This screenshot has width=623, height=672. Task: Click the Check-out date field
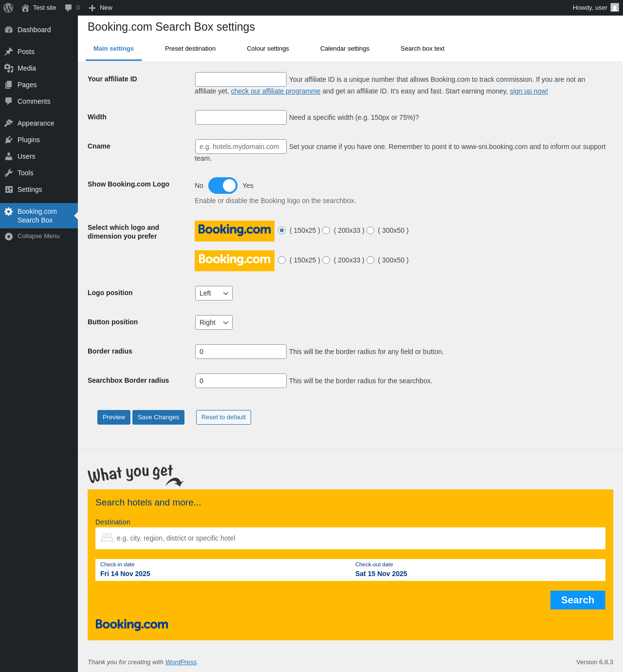(478, 570)
